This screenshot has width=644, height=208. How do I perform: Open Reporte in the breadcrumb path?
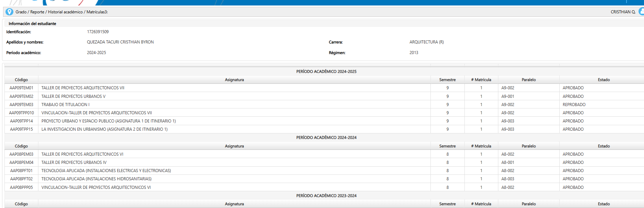37,12
